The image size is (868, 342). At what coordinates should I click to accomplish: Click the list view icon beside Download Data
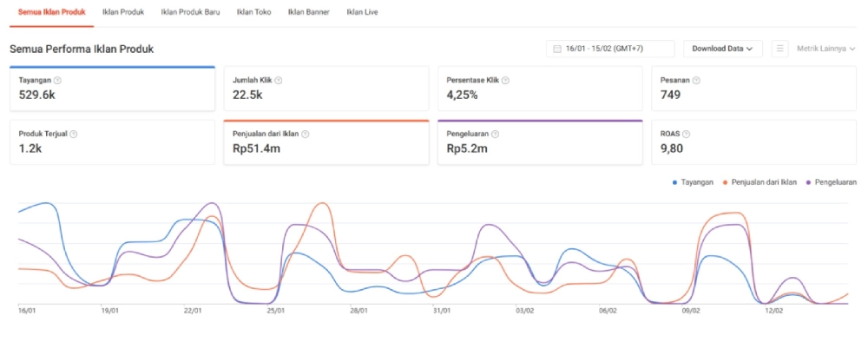pos(779,49)
